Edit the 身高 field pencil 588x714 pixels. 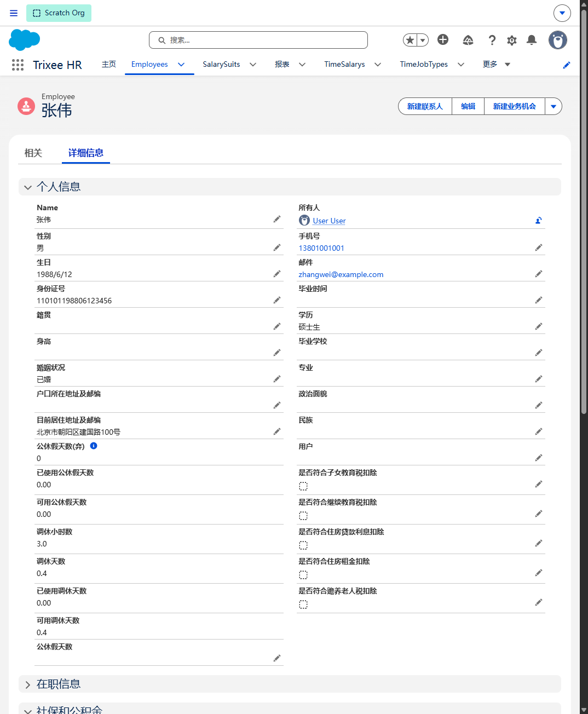[277, 353]
